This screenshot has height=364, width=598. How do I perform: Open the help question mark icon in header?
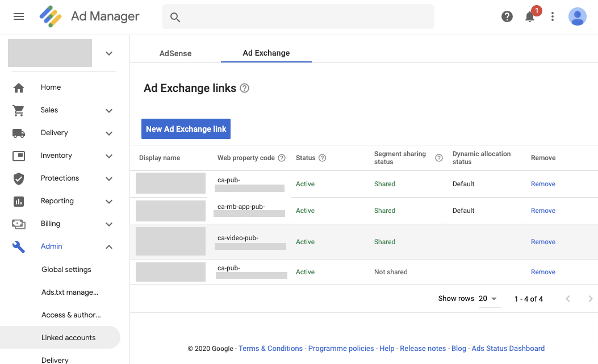(507, 16)
